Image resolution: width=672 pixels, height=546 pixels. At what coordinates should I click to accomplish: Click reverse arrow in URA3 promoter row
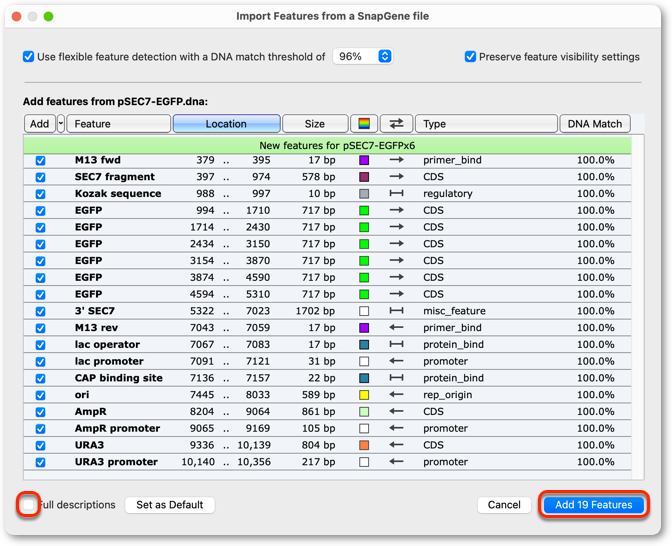point(396,462)
